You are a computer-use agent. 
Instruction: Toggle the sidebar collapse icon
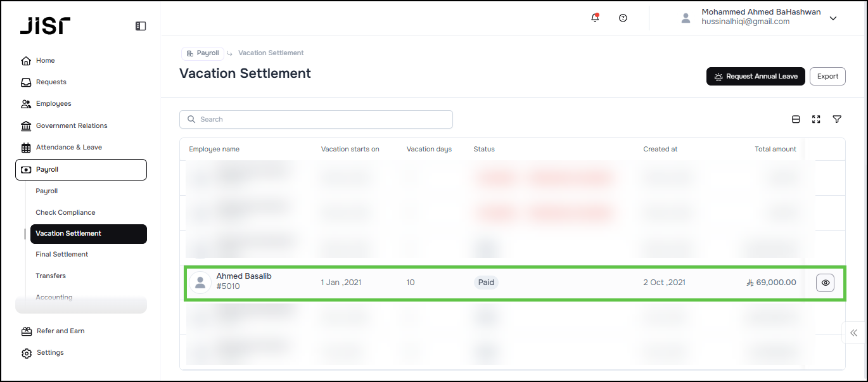tap(141, 26)
